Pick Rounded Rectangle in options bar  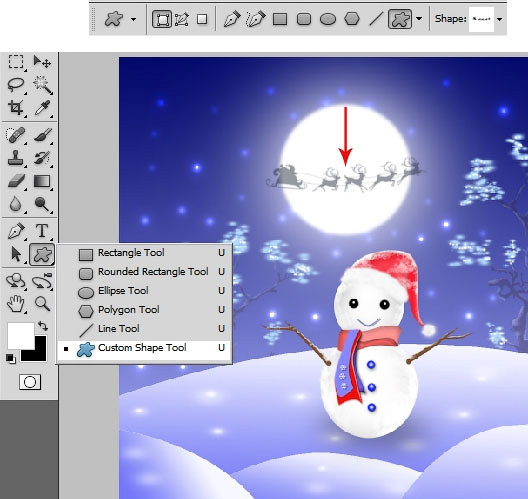tap(304, 19)
